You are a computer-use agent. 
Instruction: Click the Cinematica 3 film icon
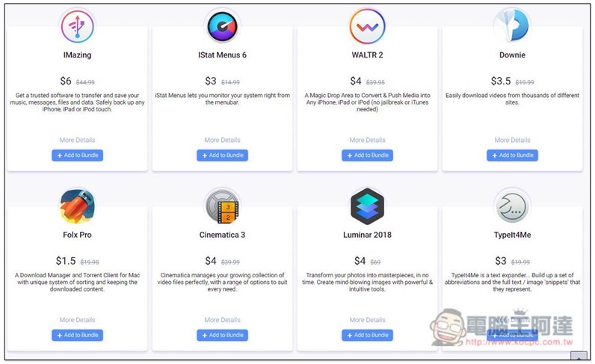[222, 206]
